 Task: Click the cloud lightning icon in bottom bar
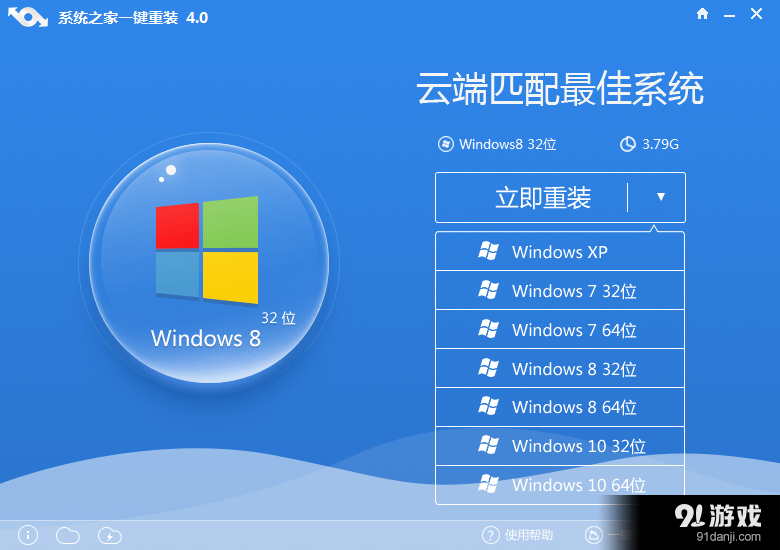coord(110,535)
